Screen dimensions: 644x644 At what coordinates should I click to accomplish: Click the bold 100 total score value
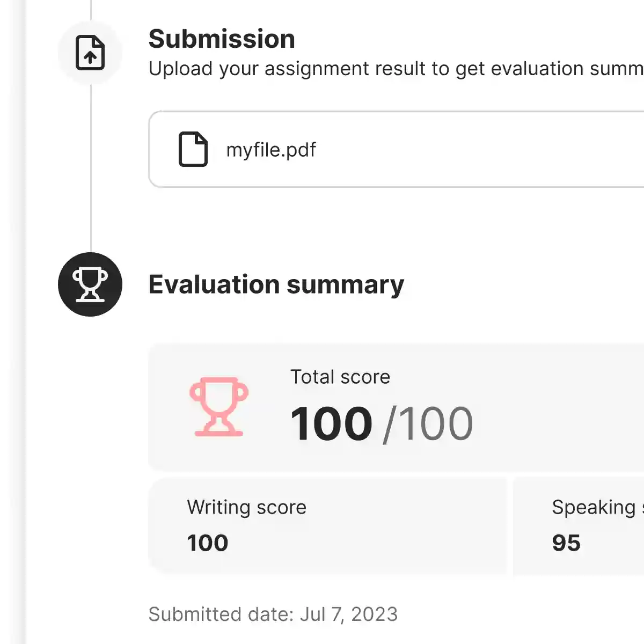click(331, 424)
